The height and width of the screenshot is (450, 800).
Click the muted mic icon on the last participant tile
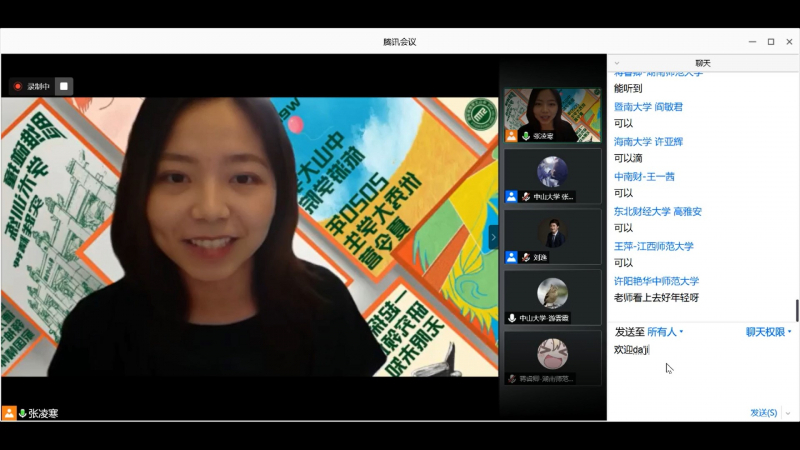pos(512,379)
